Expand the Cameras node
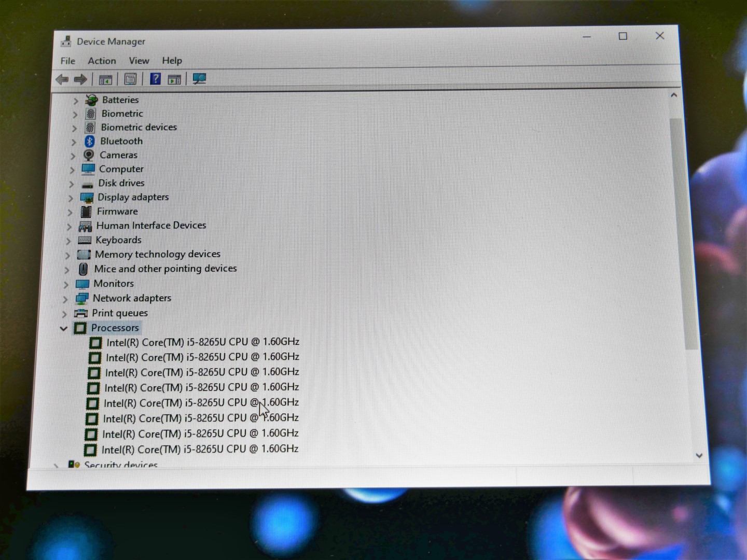Image resolution: width=747 pixels, height=560 pixels. click(x=73, y=156)
